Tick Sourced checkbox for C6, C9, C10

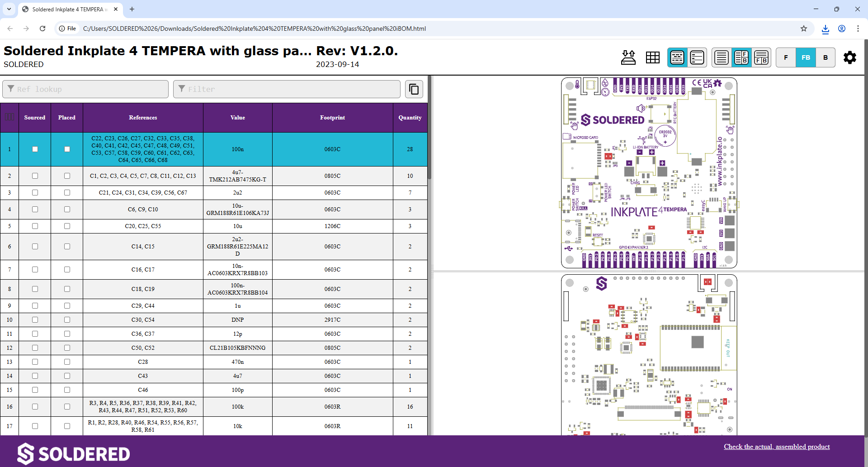[35, 210]
